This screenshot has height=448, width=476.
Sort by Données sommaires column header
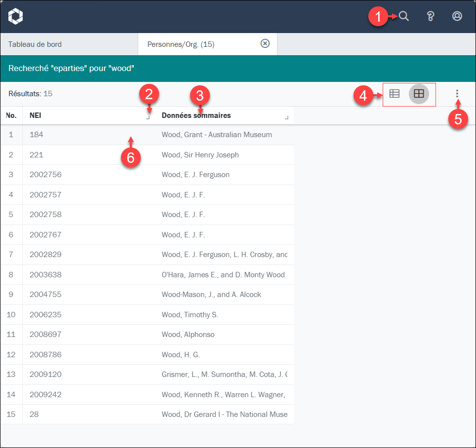pyautogui.click(x=196, y=115)
